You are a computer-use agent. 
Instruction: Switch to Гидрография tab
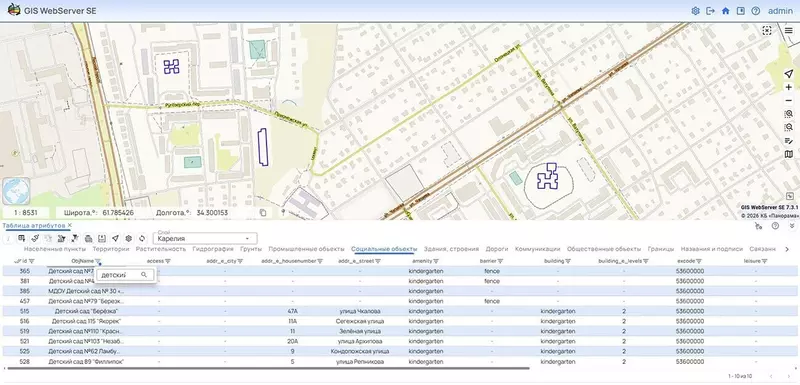click(x=212, y=249)
